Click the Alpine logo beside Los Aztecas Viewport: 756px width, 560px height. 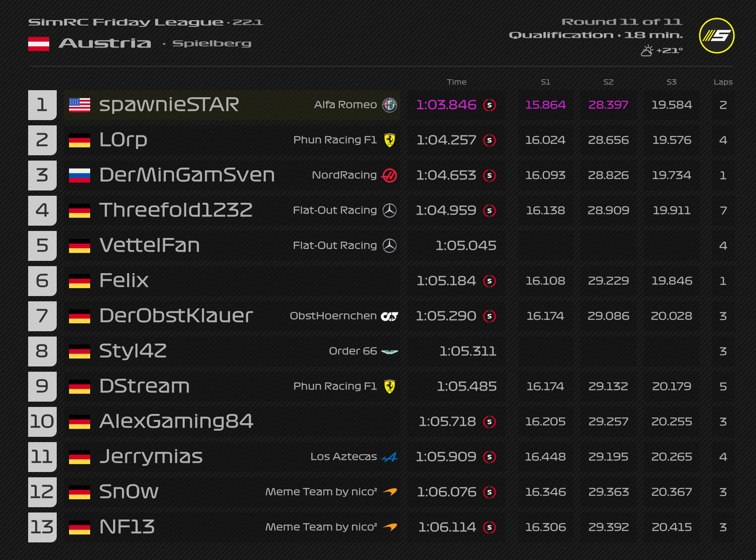(389, 458)
